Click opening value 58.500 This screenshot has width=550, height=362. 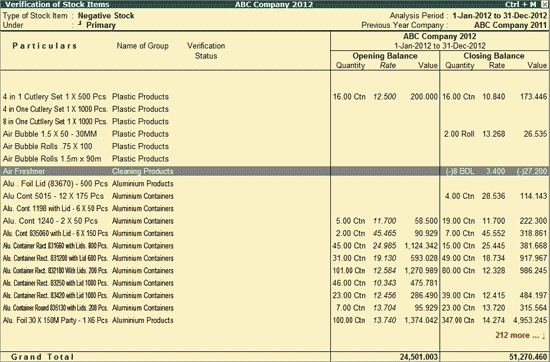426,221
